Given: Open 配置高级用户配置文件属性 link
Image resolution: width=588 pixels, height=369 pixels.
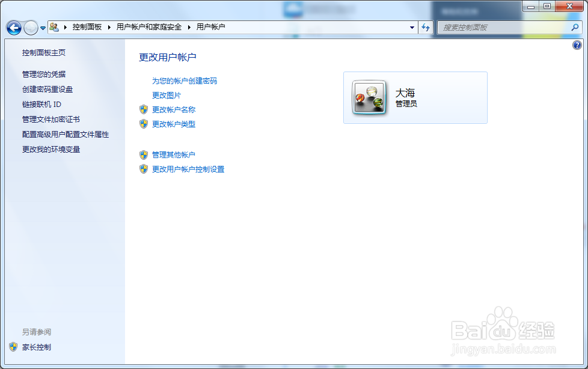Looking at the screenshot, I should click(66, 134).
